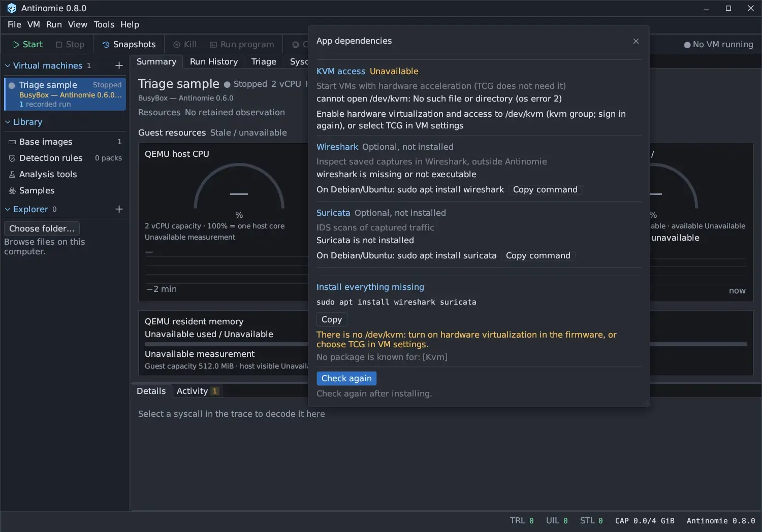
Task: Click the Start VM toolbar button
Action: 28,44
